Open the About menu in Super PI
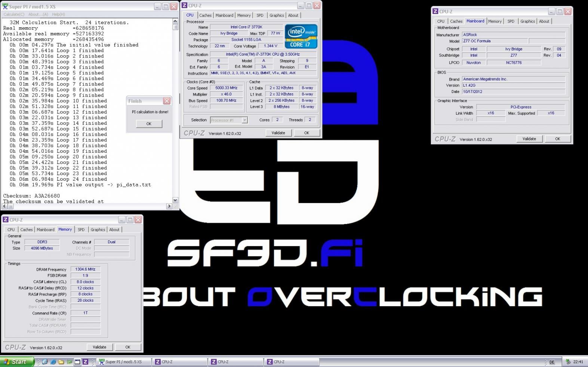The image size is (588, 367). pos(38,14)
